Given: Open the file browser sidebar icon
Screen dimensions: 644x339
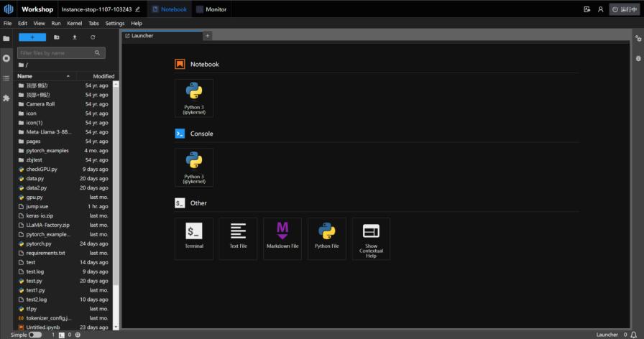Looking at the screenshot, I should pos(6,38).
